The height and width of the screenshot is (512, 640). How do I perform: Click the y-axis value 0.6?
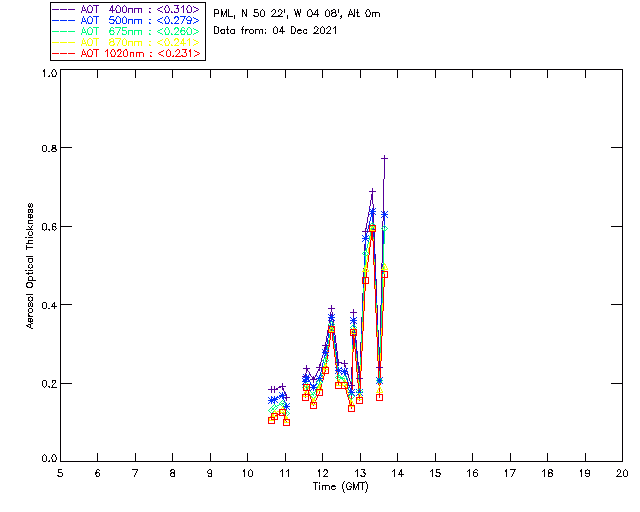click(x=49, y=227)
